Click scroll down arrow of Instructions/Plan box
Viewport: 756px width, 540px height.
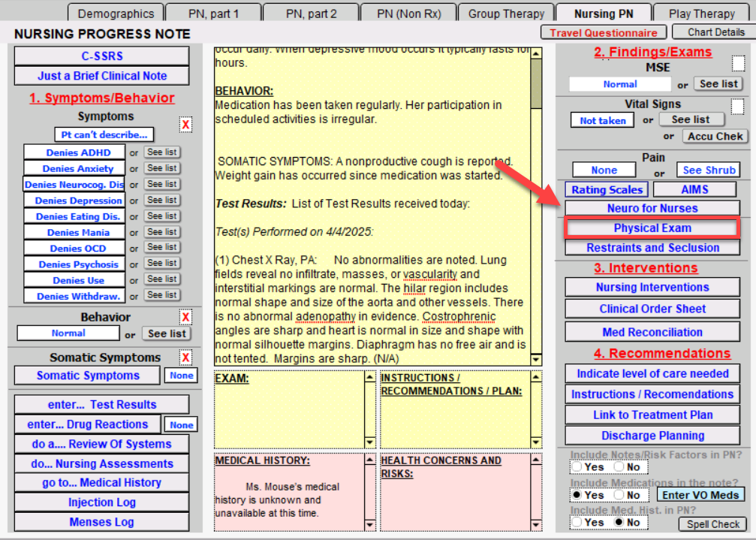536,442
